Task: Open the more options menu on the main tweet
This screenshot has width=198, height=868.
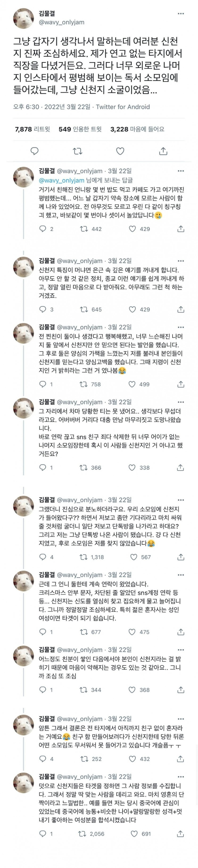Action: click(x=181, y=14)
